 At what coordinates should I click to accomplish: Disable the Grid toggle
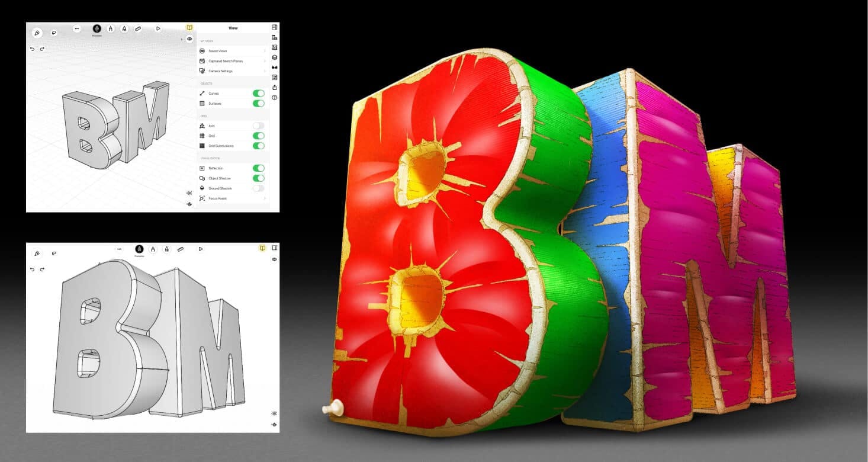pyautogui.click(x=259, y=136)
